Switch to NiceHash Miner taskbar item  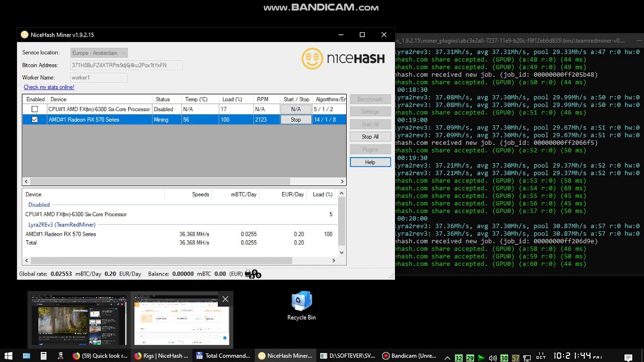285,356
